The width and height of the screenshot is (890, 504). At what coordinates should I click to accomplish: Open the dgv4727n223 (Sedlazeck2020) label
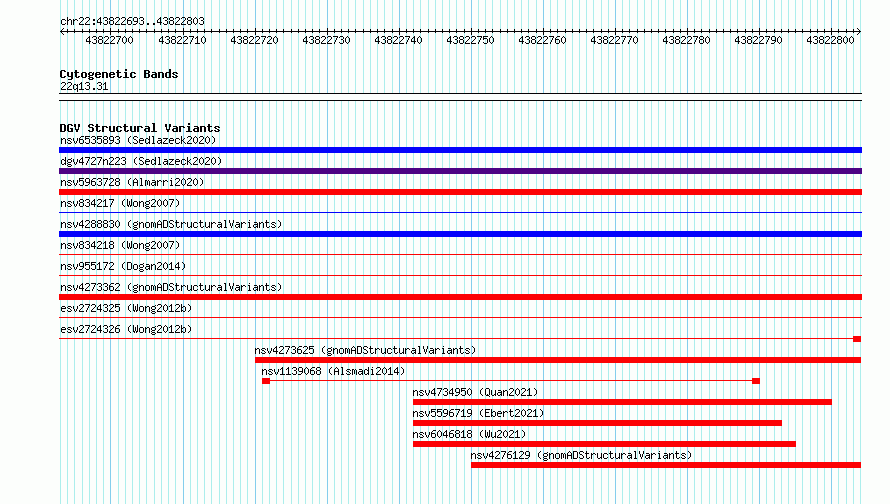141,161
